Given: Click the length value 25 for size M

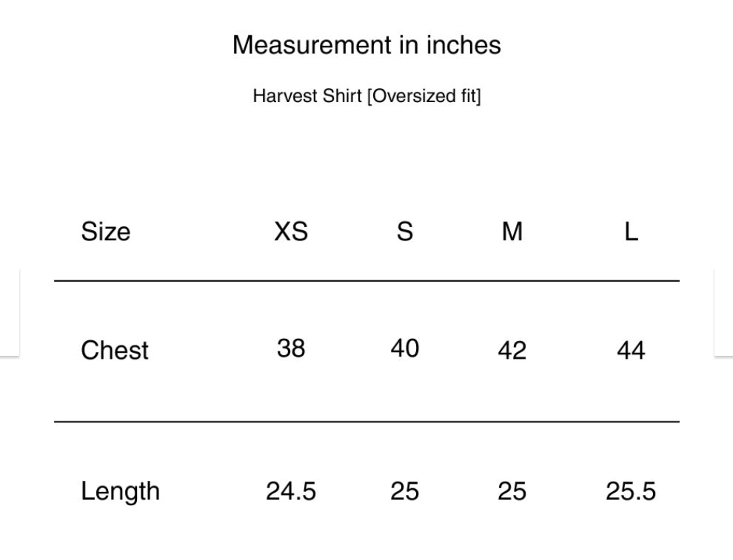Looking at the screenshot, I should [x=512, y=491].
